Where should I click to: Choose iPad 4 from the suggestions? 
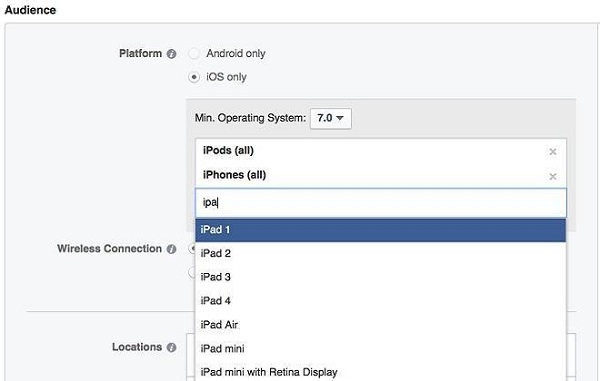[380, 301]
